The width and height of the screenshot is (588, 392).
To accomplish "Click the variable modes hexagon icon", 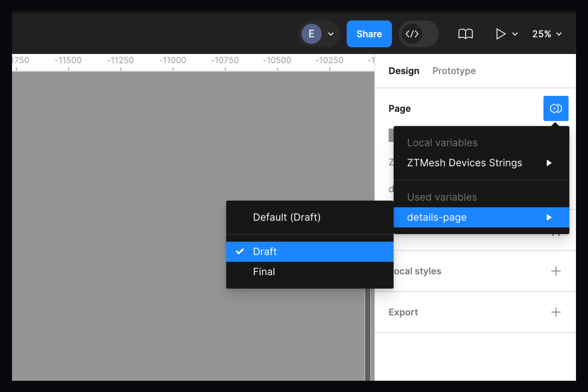I will click(x=556, y=109).
